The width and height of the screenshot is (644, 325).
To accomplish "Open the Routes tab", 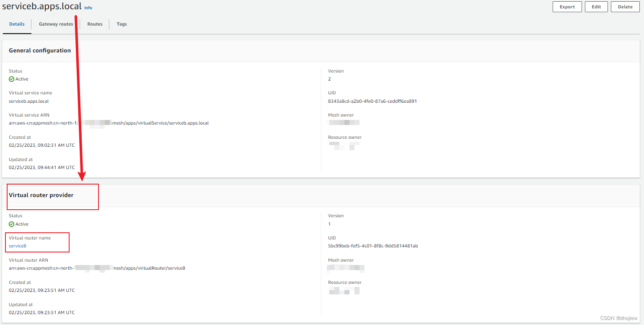I will pyautogui.click(x=95, y=24).
